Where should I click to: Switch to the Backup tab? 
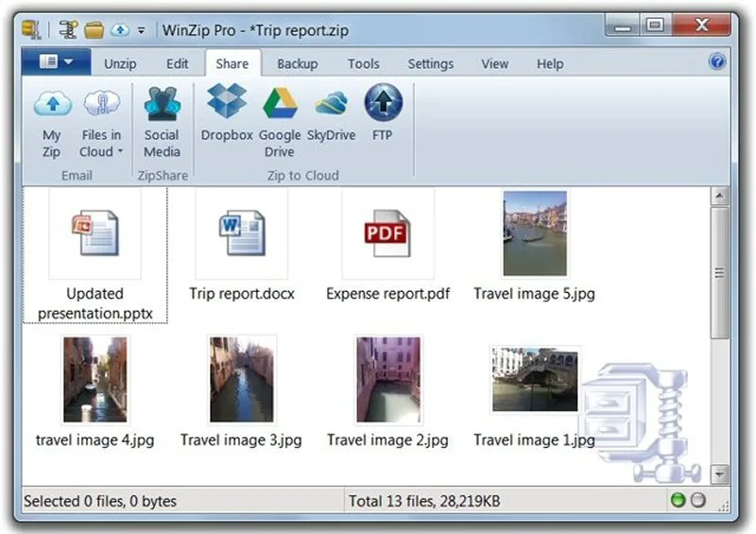click(x=297, y=63)
